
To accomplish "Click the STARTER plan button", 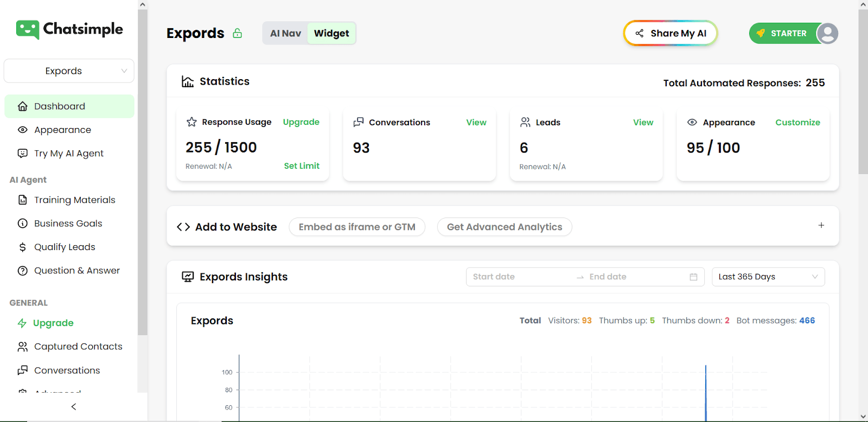I will (x=785, y=33).
